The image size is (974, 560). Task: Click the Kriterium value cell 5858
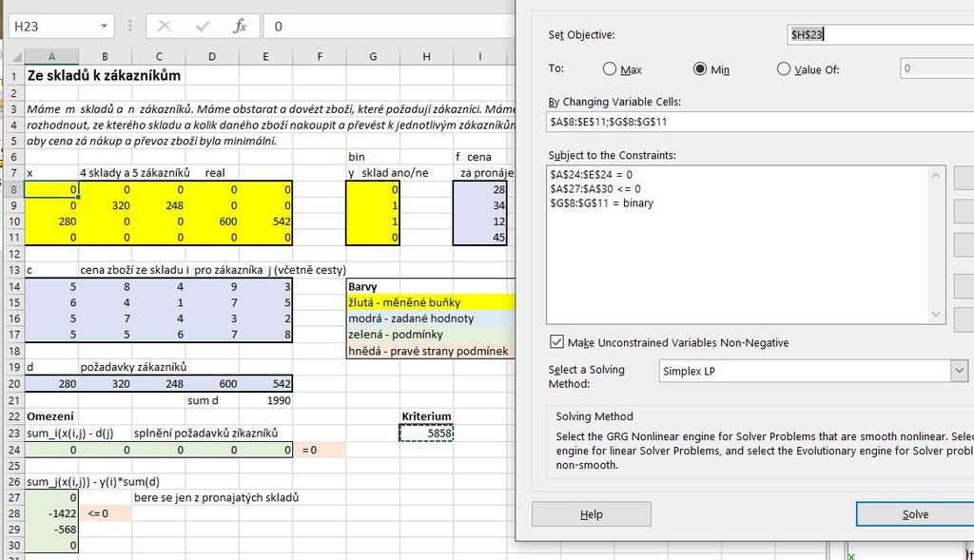[426, 433]
